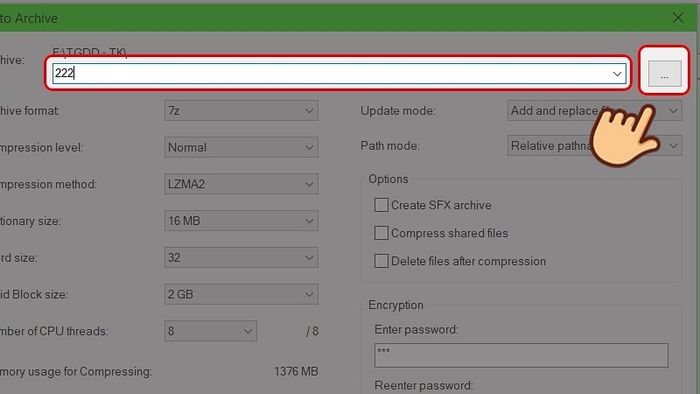Click the Path mode label
The image size is (700, 394).
coord(390,146)
